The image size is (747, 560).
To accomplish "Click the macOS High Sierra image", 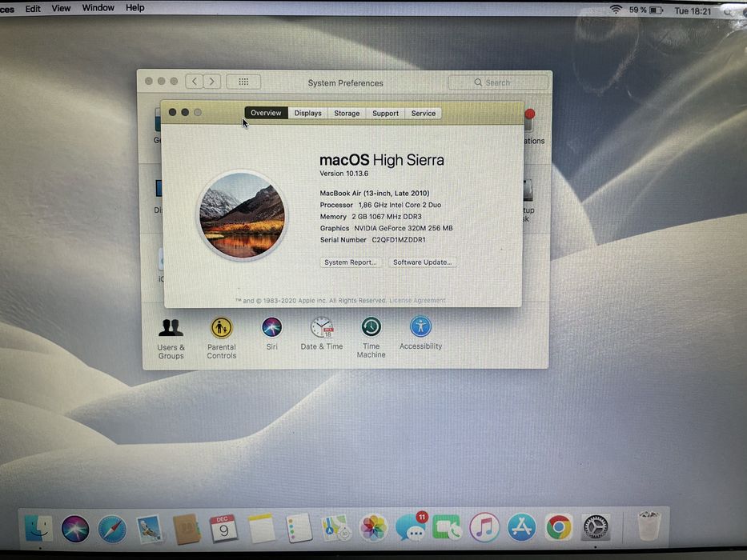I will coord(243,215).
